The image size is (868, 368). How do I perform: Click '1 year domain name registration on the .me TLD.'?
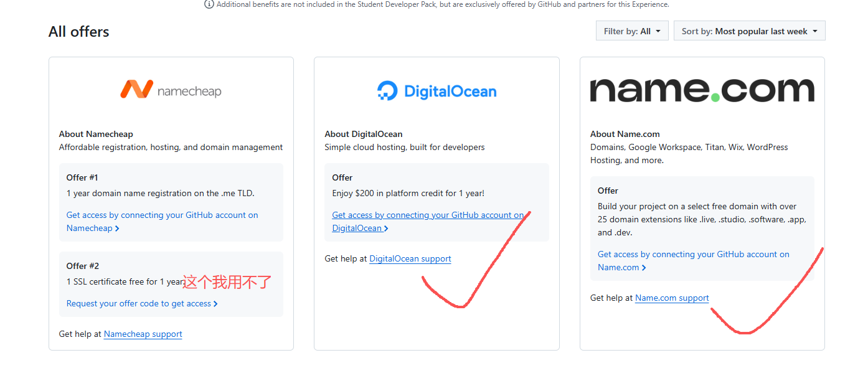coord(161,193)
